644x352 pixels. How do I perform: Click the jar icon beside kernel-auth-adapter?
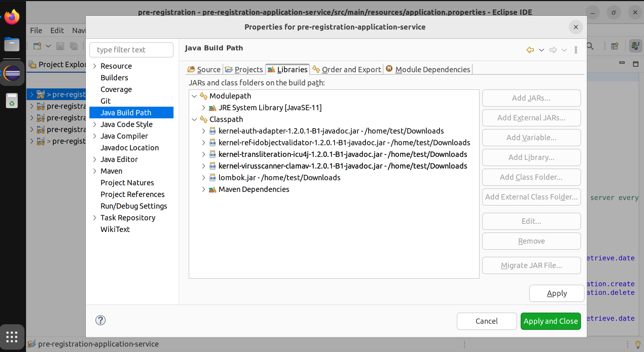pyautogui.click(x=213, y=131)
